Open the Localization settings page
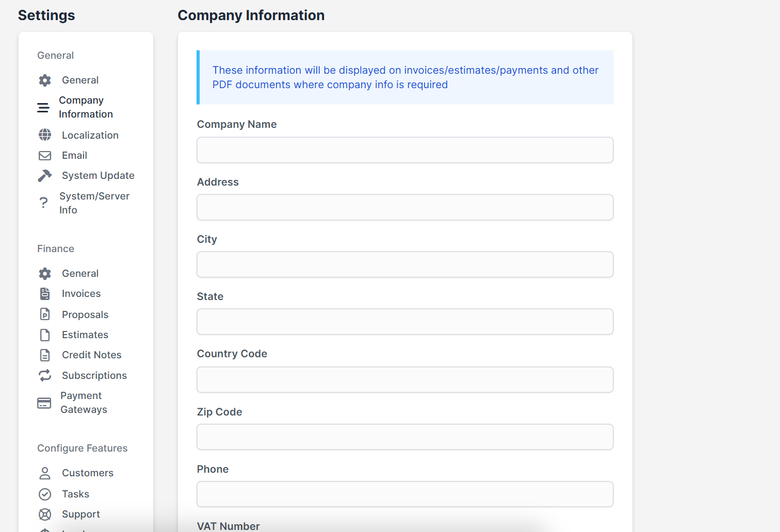 pos(90,136)
